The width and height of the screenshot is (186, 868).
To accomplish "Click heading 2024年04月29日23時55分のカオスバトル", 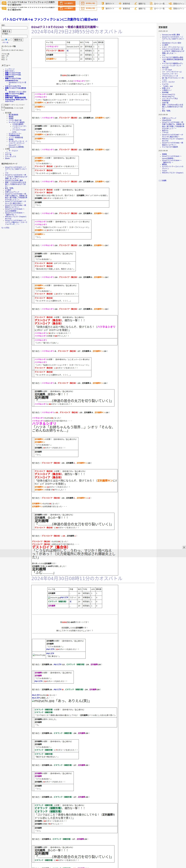I will (x=77, y=32).
